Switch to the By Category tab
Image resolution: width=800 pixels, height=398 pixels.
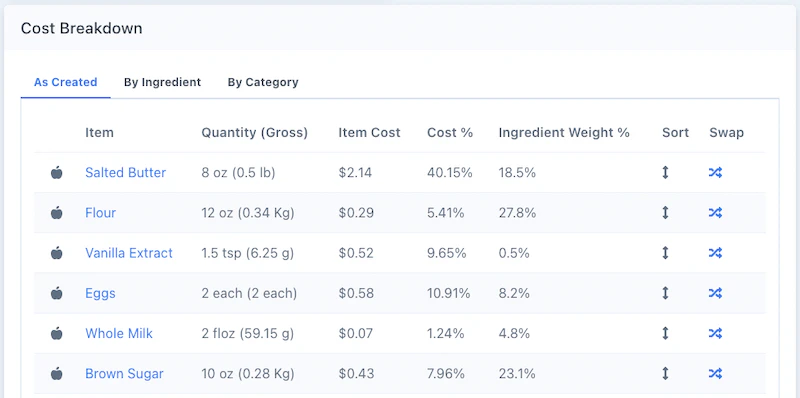(x=263, y=82)
